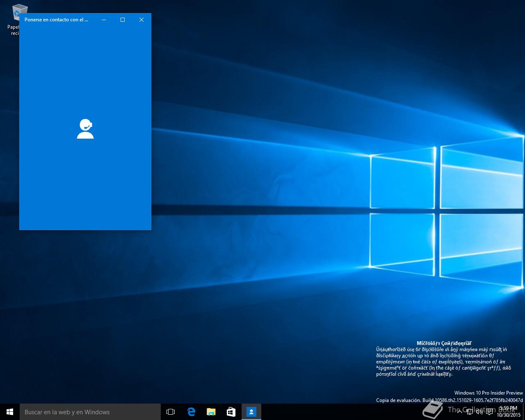
Task: Open File Explorer from the taskbar
Action: (x=211, y=412)
